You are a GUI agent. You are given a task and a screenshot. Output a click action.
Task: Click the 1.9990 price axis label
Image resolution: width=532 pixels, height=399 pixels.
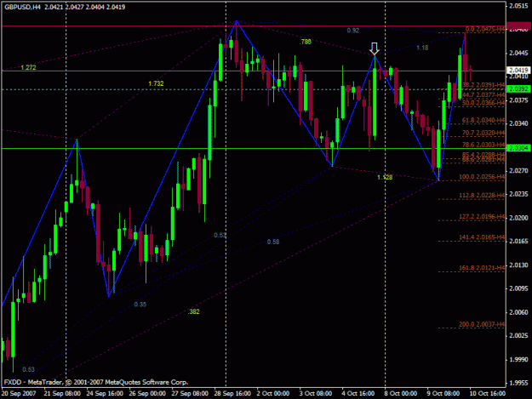[518, 359]
